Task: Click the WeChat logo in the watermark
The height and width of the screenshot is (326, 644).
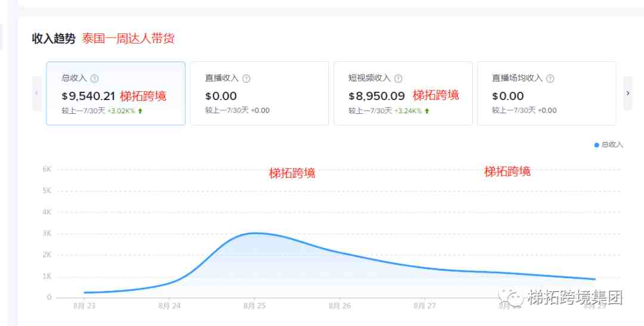Action: click(x=512, y=296)
